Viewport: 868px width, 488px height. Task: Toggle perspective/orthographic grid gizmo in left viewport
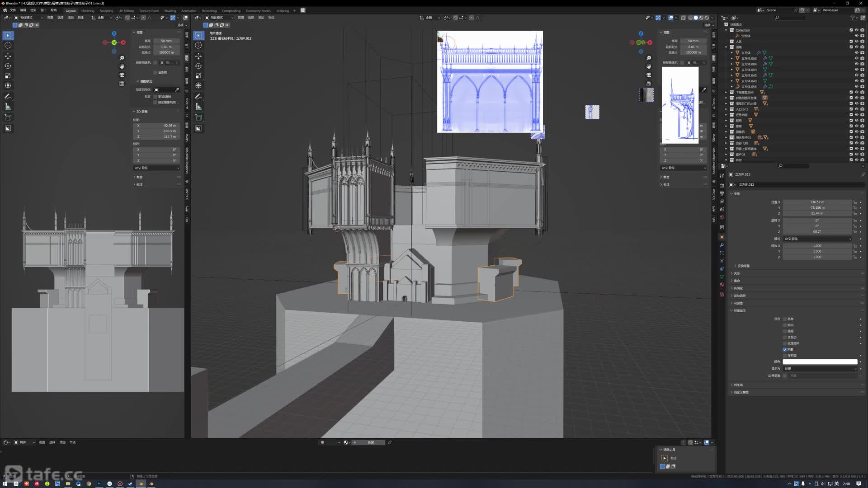[122, 84]
